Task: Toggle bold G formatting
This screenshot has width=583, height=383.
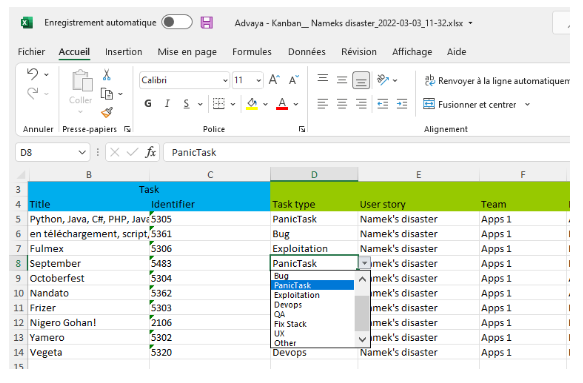Action: 148,104
